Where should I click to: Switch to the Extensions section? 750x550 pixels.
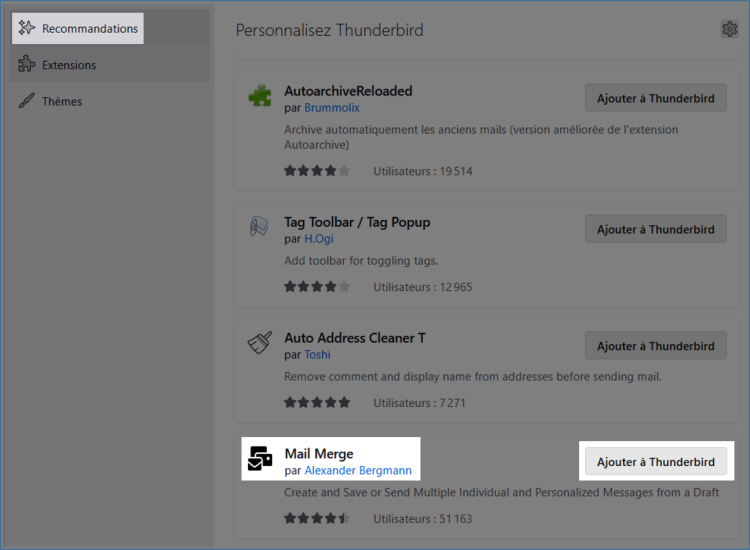[x=110, y=65]
